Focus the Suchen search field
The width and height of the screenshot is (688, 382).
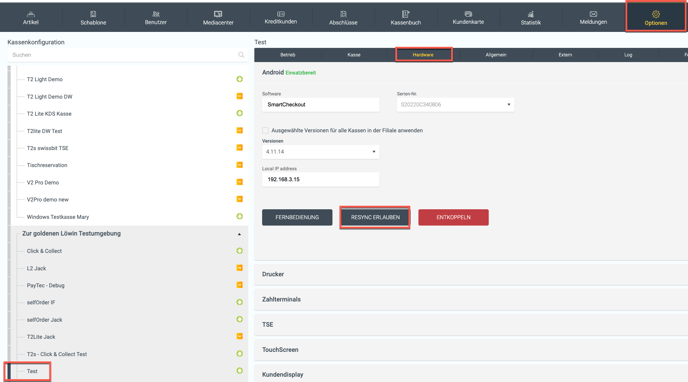(x=127, y=55)
